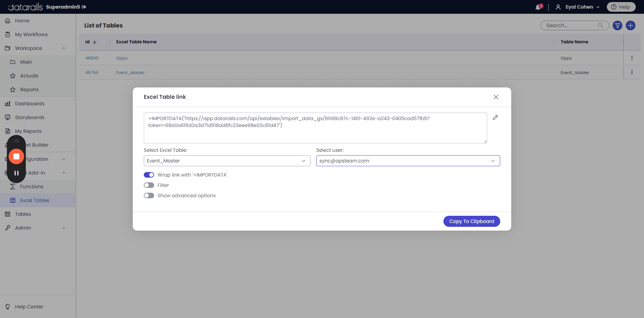
Task: Open the Select Excel Table dropdown
Action: tap(227, 161)
